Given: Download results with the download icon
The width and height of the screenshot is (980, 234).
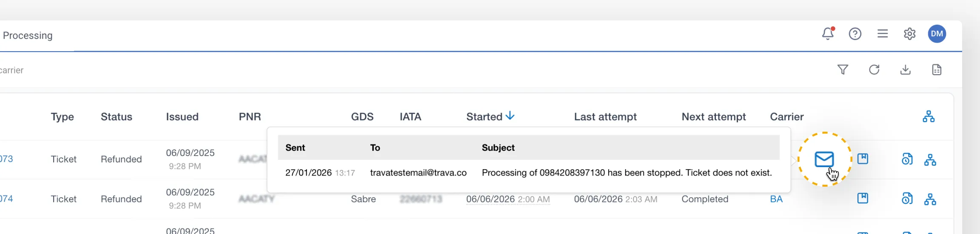Looking at the screenshot, I should pos(906,69).
